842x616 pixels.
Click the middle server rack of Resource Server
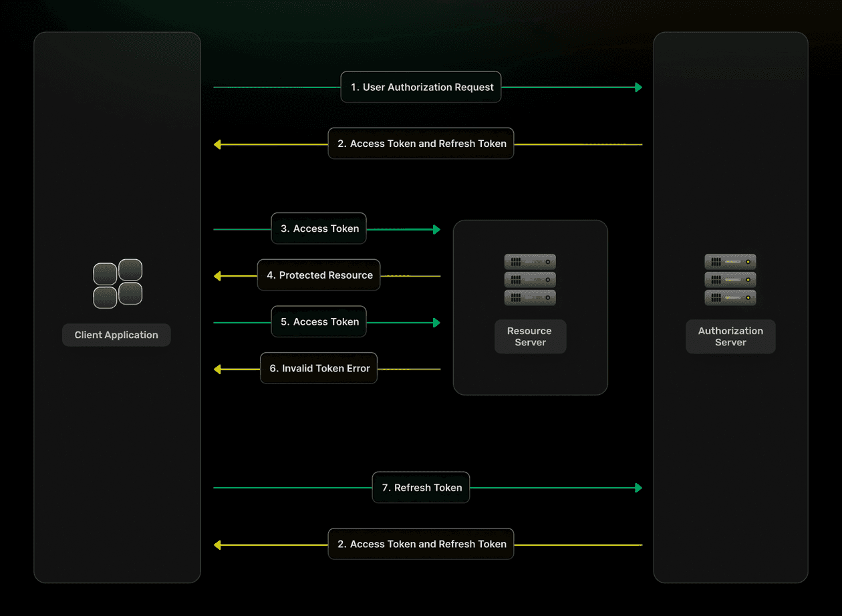click(x=530, y=279)
